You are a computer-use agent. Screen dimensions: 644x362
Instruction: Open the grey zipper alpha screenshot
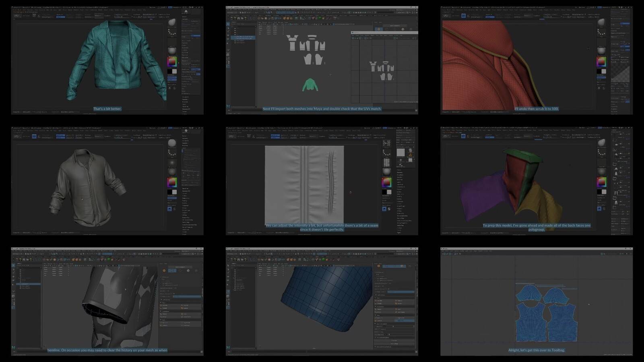(322, 181)
